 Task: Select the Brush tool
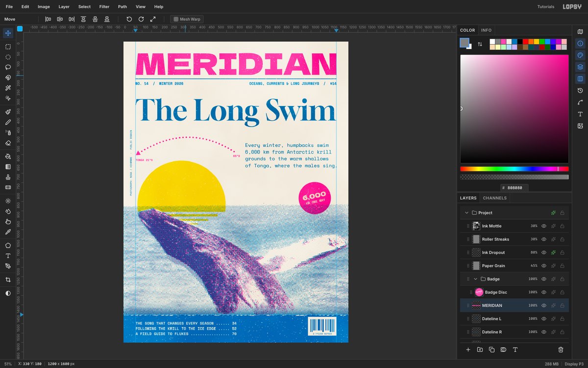click(x=8, y=112)
